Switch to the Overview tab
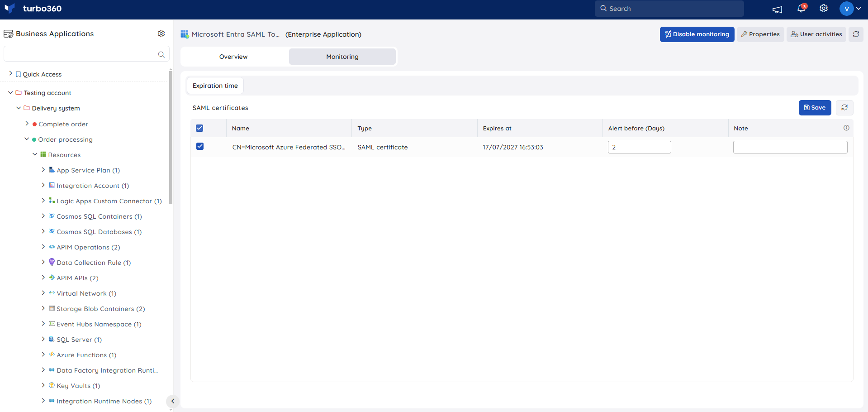Viewport: 868px width, 412px height. pos(233,57)
